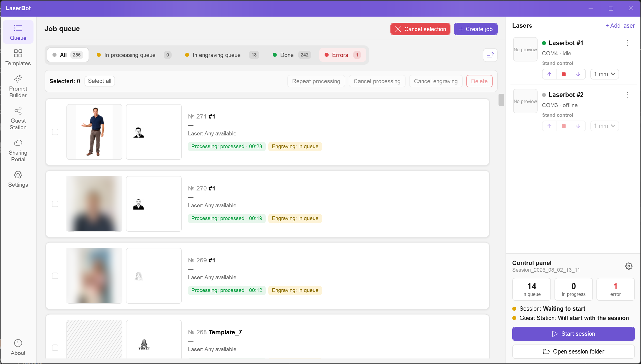The width and height of the screenshot is (641, 364).
Task: Move Laserbot #1 stand up
Action: coord(550,74)
